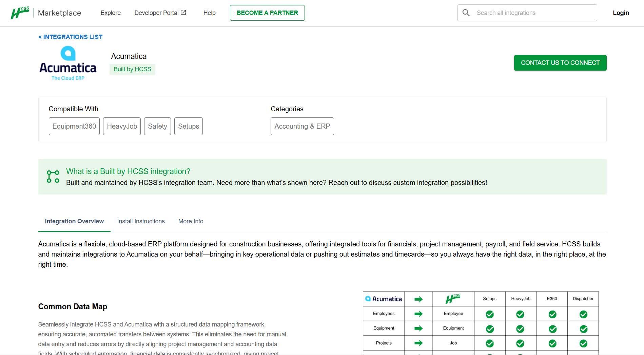
Task: Select the Equipment360 compatibility tag
Action: [x=74, y=126]
